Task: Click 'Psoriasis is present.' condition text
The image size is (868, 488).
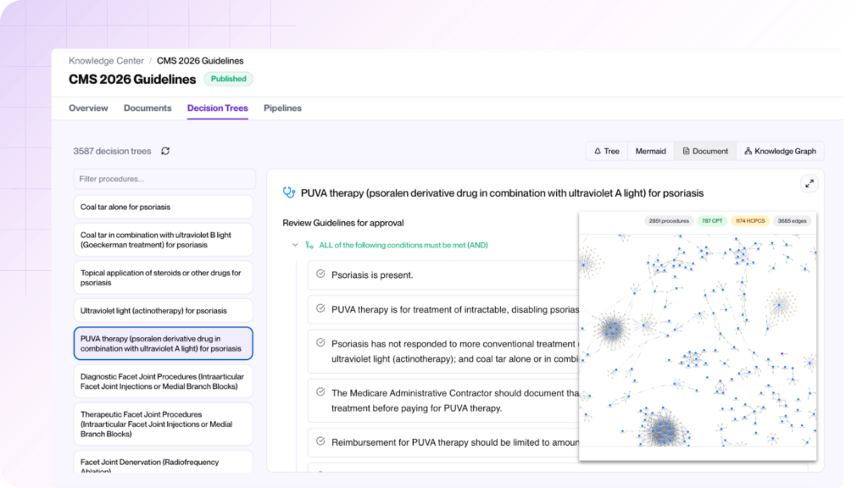Action: click(372, 275)
